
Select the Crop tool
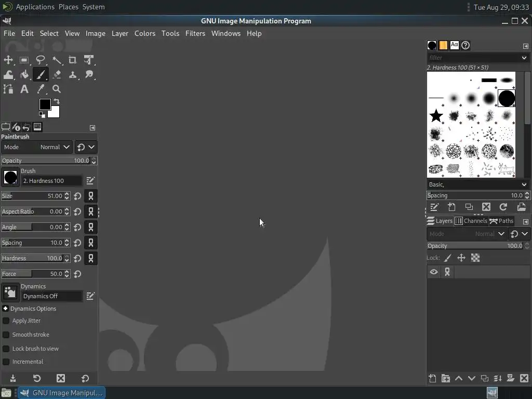pyautogui.click(x=73, y=60)
